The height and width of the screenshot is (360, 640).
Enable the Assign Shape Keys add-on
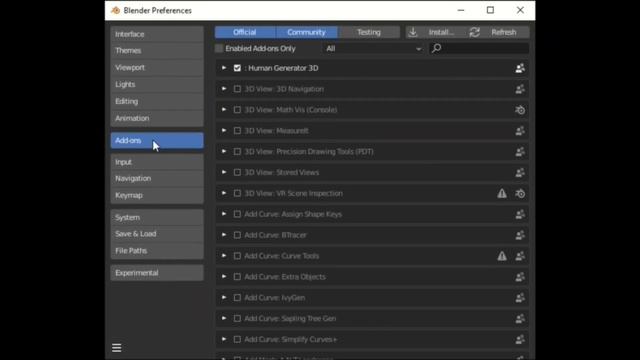(237, 214)
